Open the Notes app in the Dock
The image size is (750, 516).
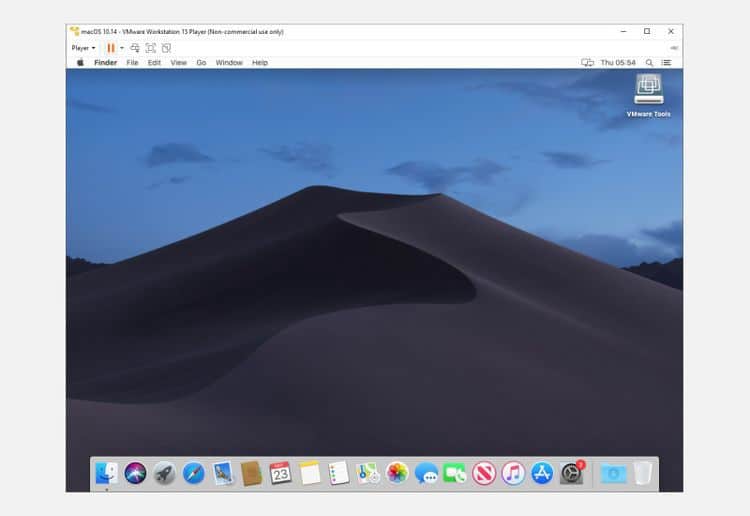[309, 473]
